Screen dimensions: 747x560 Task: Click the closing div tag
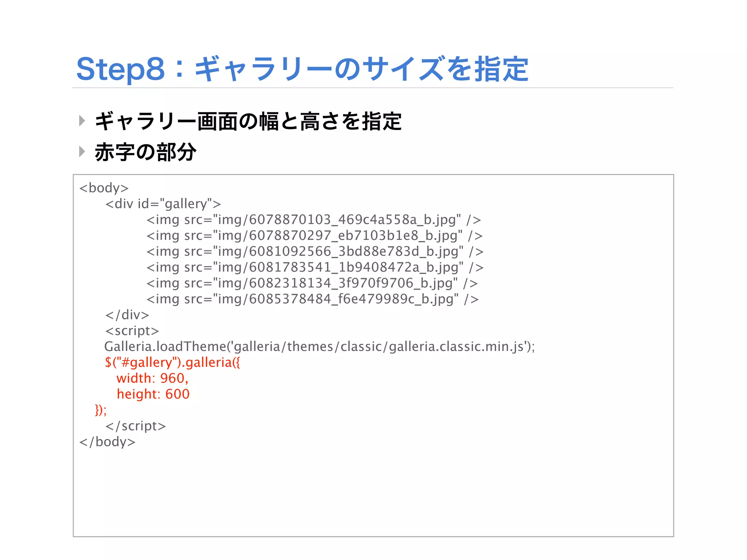point(127,315)
